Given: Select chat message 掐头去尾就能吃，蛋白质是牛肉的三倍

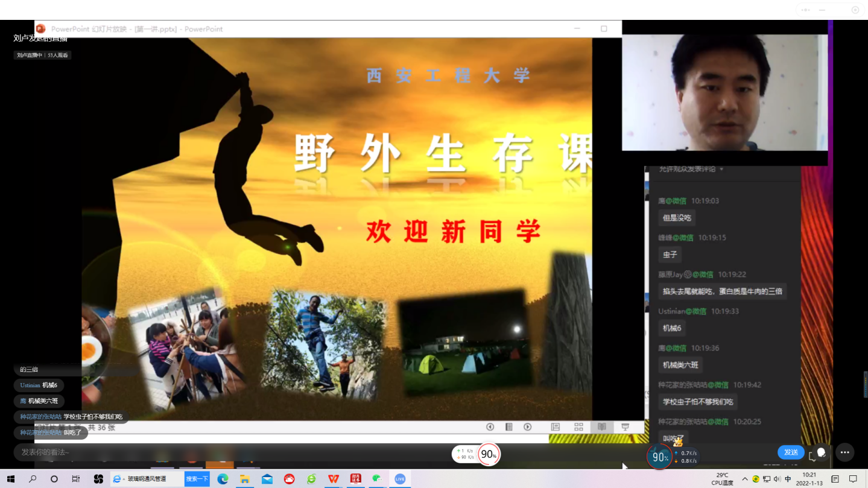Looking at the screenshot, I should pyautogui.click(x=722, y=291).
